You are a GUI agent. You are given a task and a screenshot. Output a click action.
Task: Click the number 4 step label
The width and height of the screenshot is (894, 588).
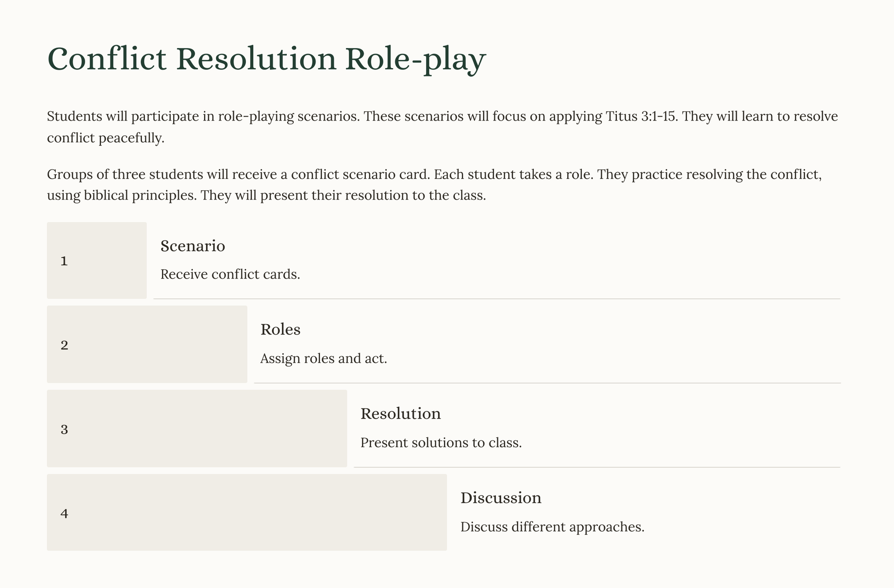tap(64, 513)
